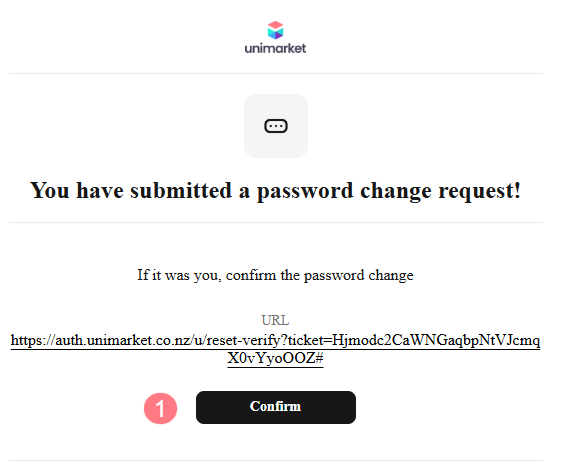Click 'confirm the password change' phrase

pos(320,275)
